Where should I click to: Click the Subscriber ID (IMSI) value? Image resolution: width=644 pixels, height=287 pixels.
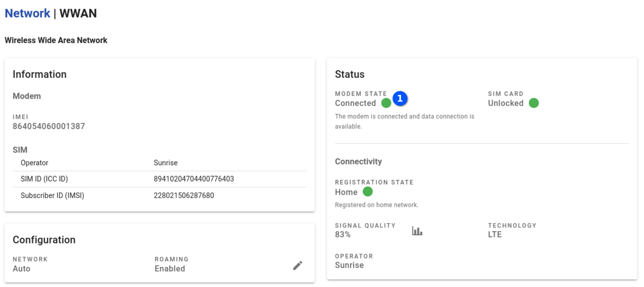pos(184,195)
